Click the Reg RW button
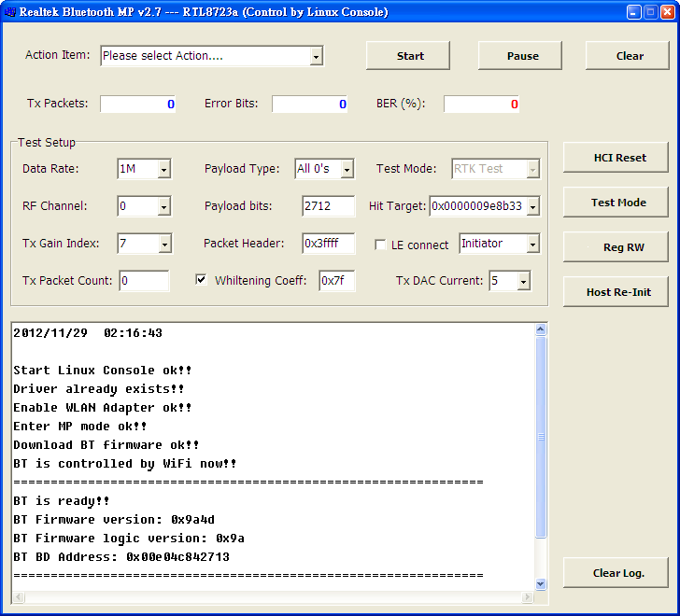680x616 pixels. (x=616, y=247)
